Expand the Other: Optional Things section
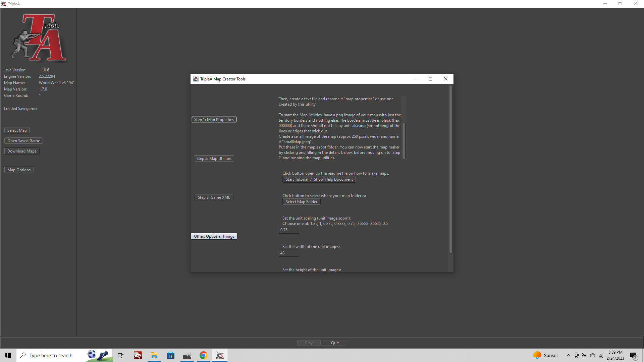Viewport: 644px width, 362px height. coord(214,236)
